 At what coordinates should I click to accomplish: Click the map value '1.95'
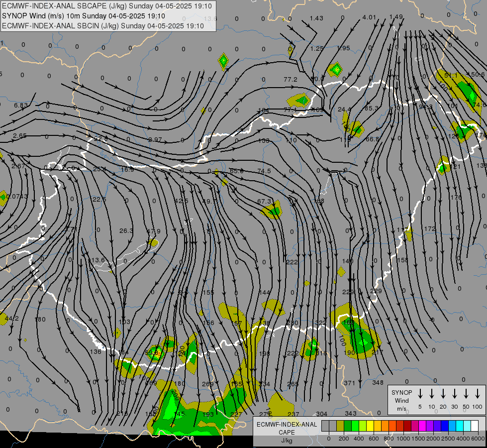pyautogui.click(x=344, y=48)
